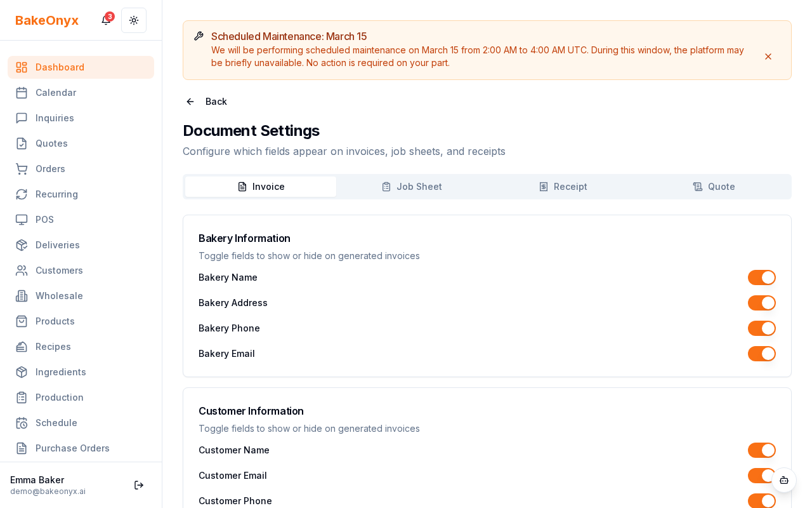Disable the Bakery Name toggle
The image size is (812, 508).
pyautogui.click(x=761, y=277)
